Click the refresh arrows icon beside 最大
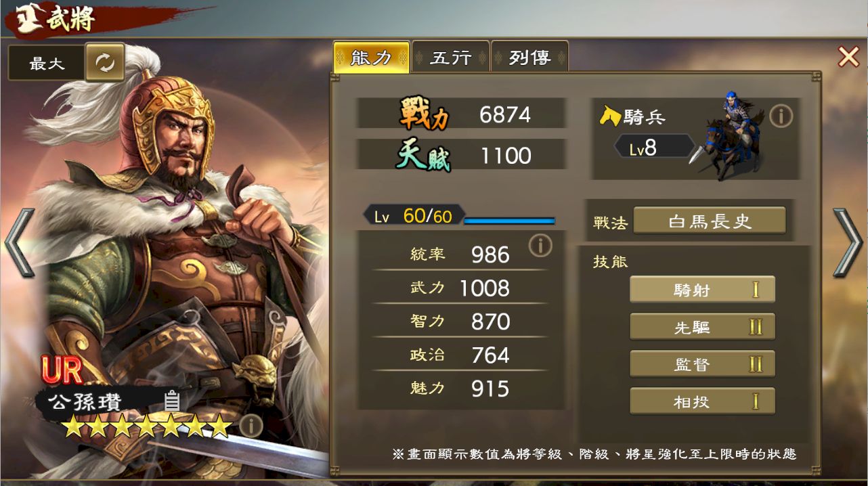This screenshot has width=868, height=486. pos(105,63)
